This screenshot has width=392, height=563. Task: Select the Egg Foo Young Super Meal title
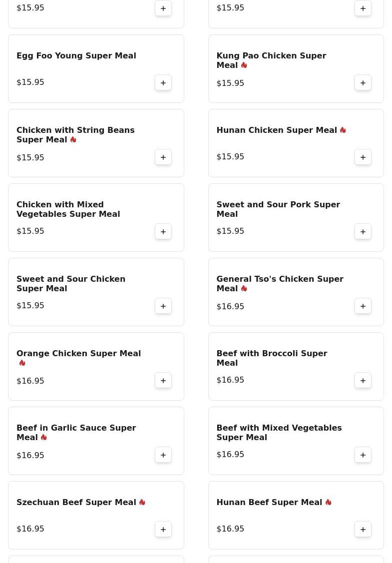coord(76,55)
